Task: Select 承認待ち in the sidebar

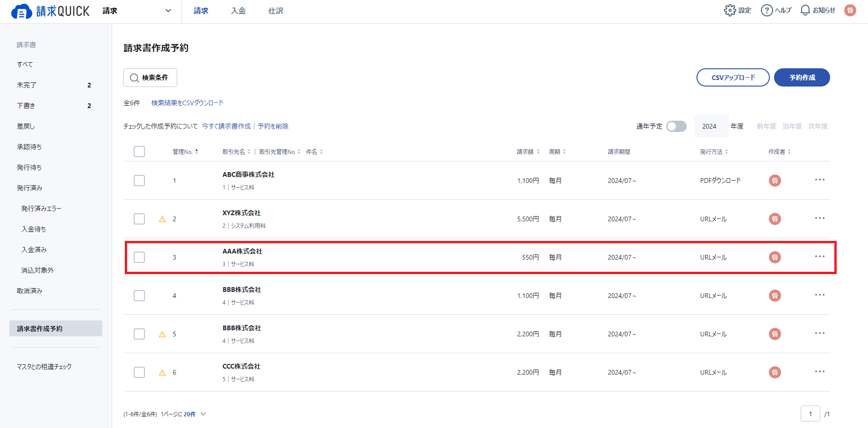Action: 29,147
